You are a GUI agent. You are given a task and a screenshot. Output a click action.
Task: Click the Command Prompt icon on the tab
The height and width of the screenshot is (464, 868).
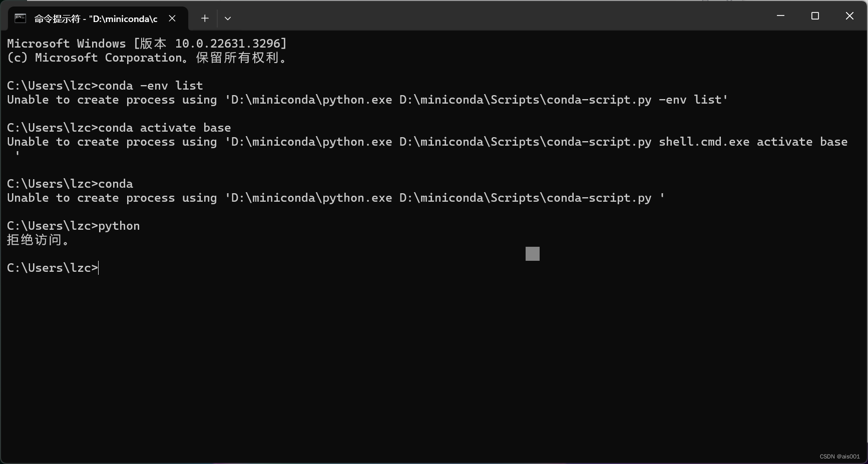click(20, 19)
